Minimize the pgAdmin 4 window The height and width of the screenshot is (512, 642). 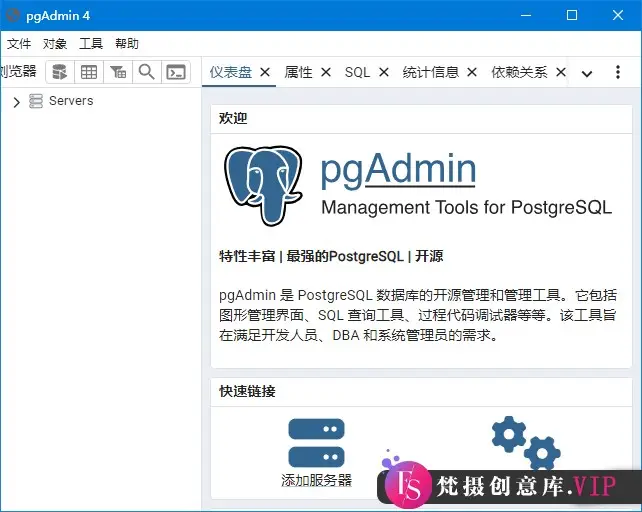point(526,15)
